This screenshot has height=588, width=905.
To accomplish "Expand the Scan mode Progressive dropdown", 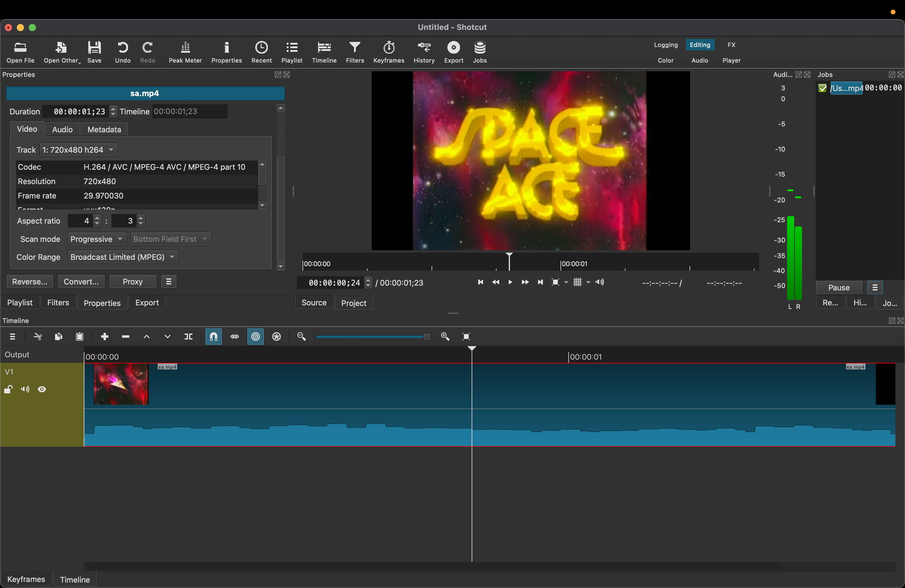I will click(x=97, y=239).
